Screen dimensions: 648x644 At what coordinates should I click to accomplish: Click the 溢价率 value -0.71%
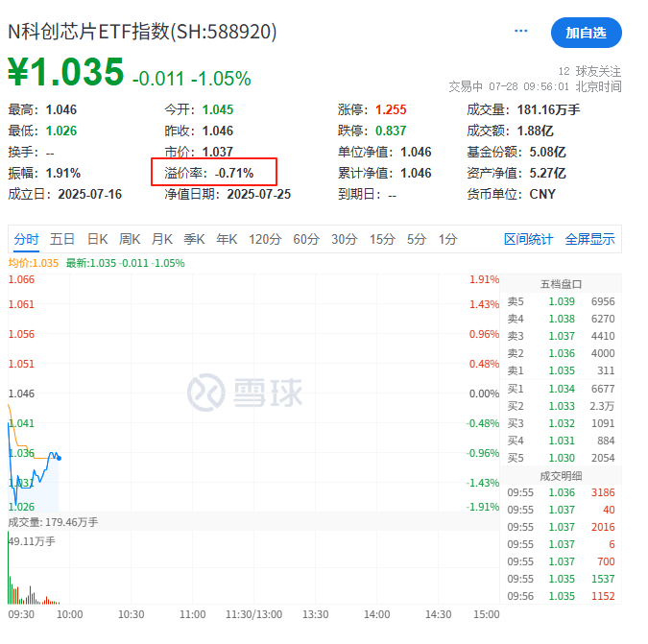pyautogui.click(x=234, y=173)
